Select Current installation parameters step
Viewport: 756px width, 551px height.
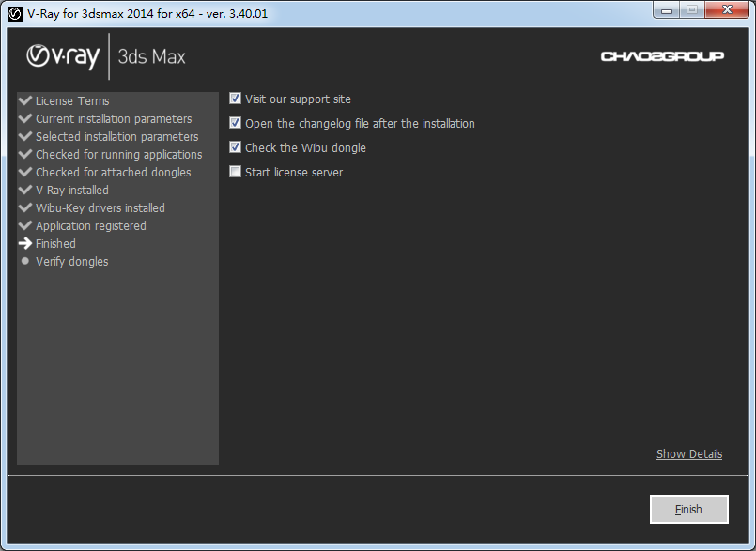114,118
